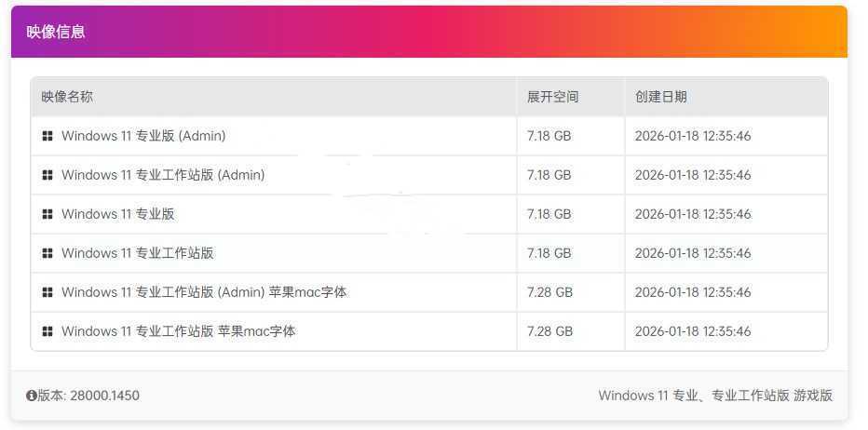Click the version text 版本: 28000.1450

coord(88,396)
